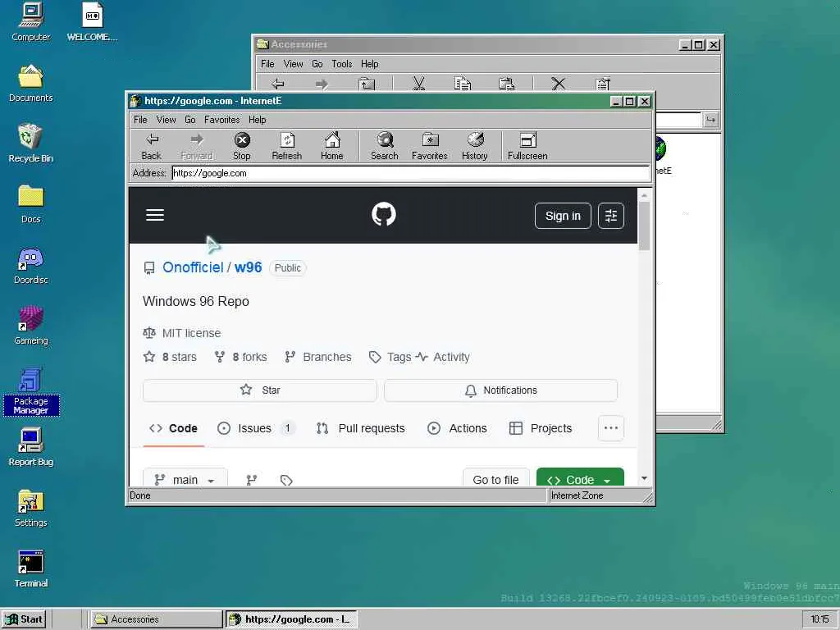Select the Package Manager desktop icon
This screenshot has width=840, height=630.
(30, 391)
